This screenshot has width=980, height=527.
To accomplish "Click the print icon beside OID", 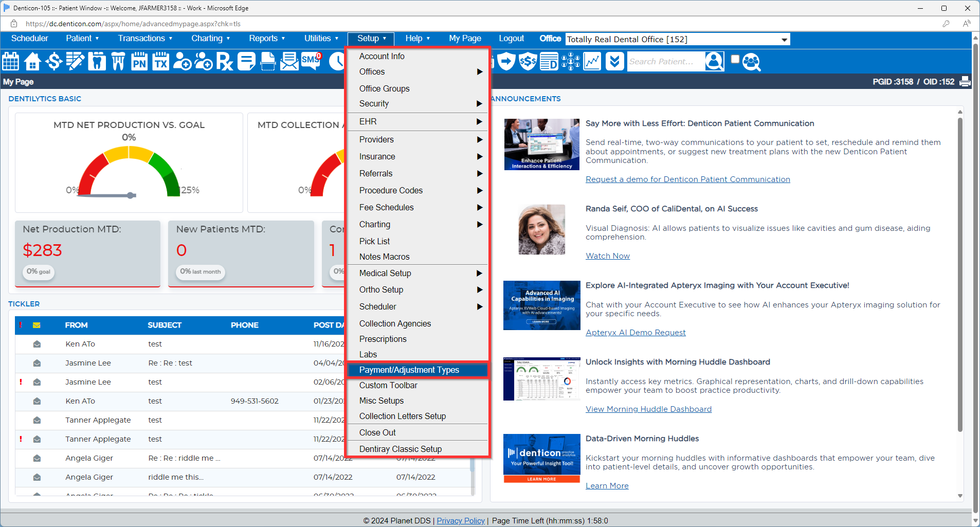I will click(965, 81).
